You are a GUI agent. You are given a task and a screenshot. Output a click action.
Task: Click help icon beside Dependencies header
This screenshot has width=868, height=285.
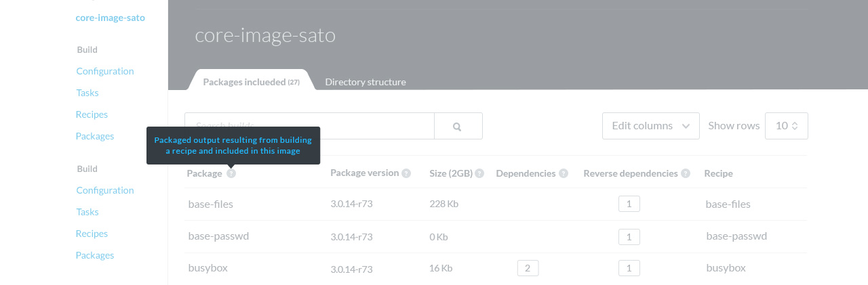point(563,173)
